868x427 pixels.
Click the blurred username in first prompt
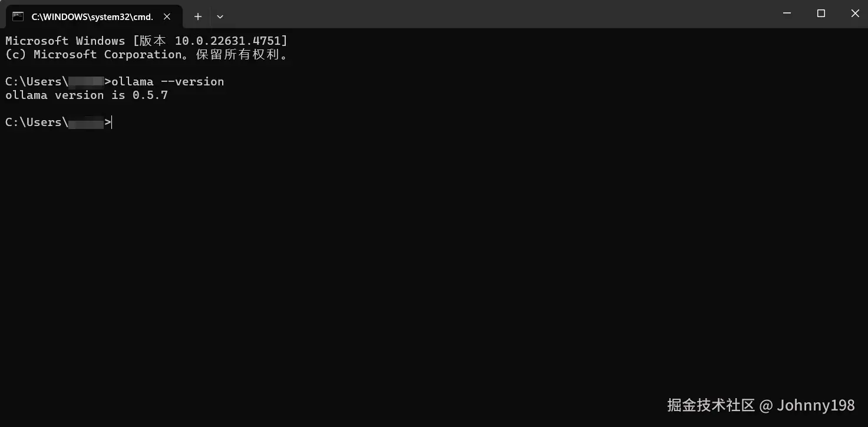pyautogui.click(x=86, y=81)
